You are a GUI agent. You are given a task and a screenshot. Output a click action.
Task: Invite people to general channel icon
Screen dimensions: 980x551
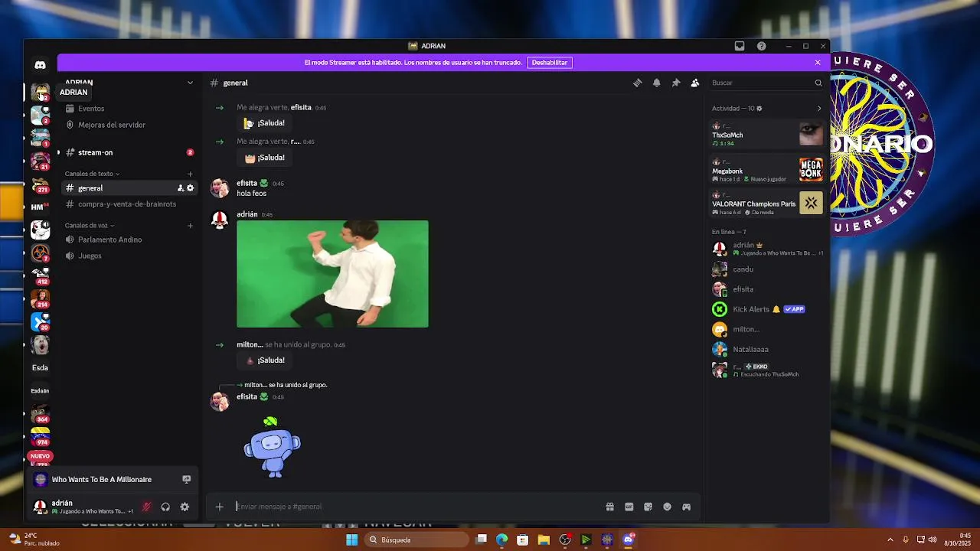181,188
